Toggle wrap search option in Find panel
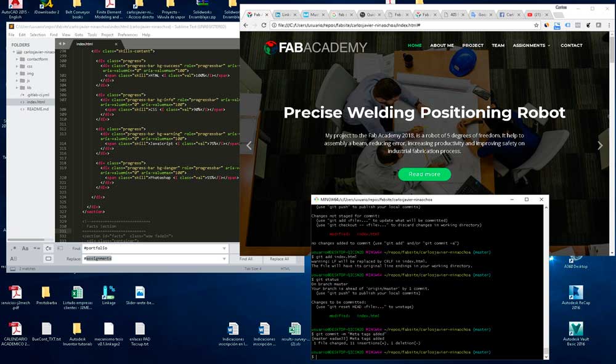The width and height of the screenshot is (616, 364). (x=48, y=248)
